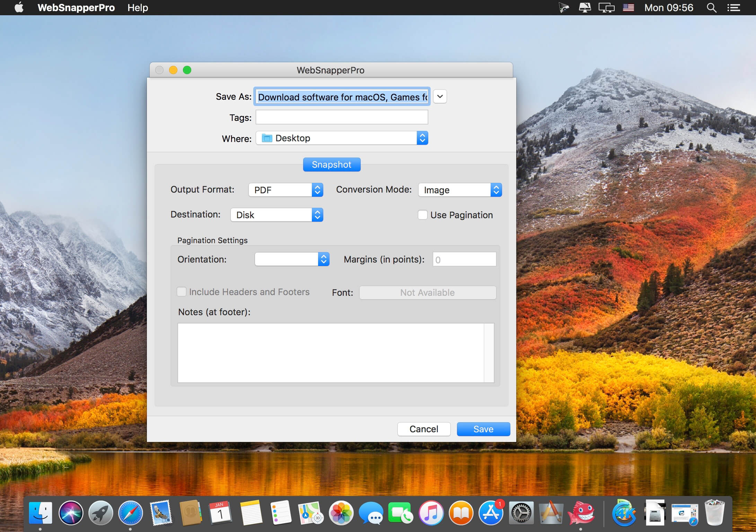This screenshot has height=532, width=756.
Task: Open Finder from the Dock
Action: coord(41,513)
